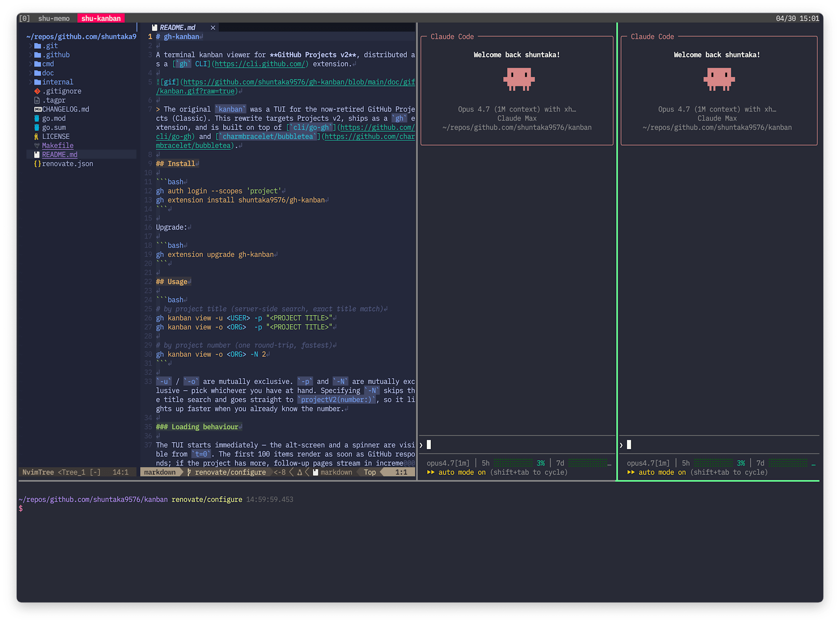Click the markdown mode indicator in statusline

pyautogui.click(x=160, y=472)
